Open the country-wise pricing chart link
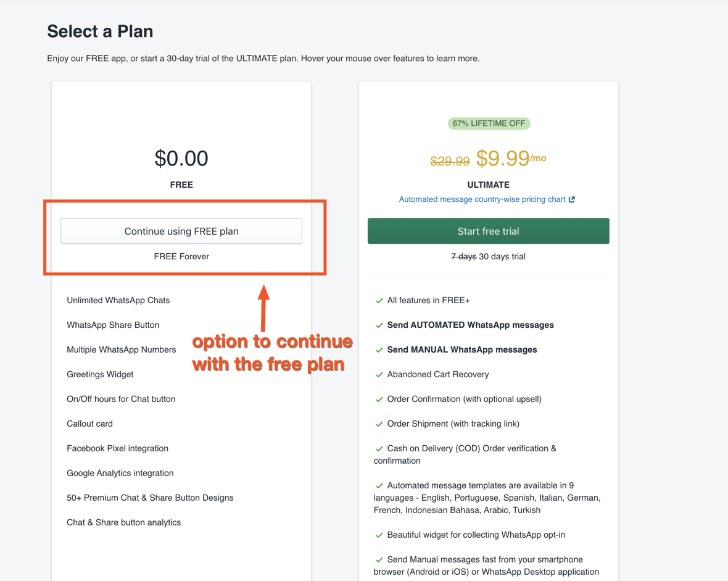 point(482,199)
